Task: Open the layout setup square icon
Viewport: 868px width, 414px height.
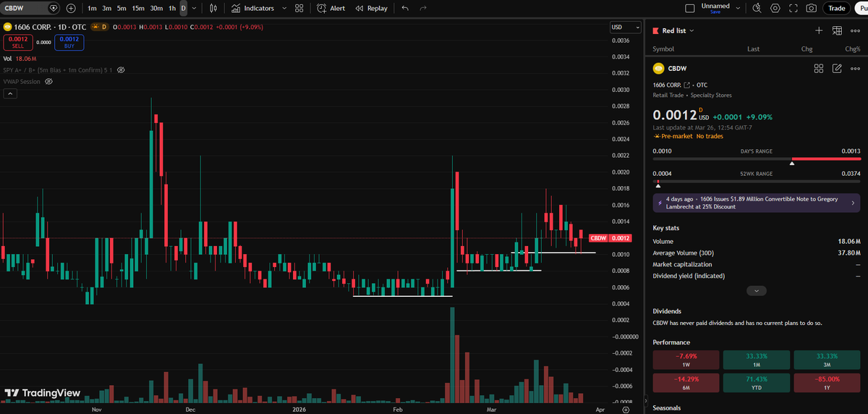Action: pos(689,8)
